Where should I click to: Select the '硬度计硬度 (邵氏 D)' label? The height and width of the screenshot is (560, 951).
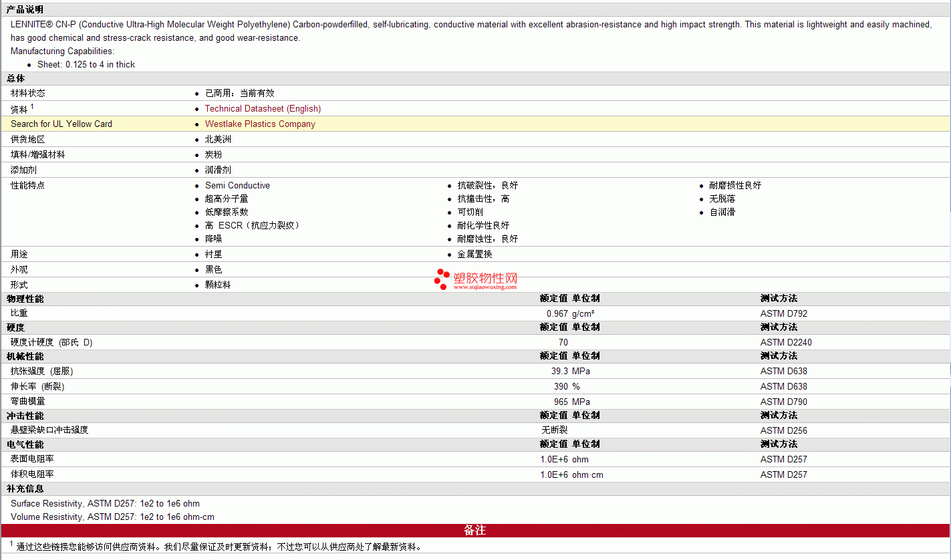pos(51,342)
